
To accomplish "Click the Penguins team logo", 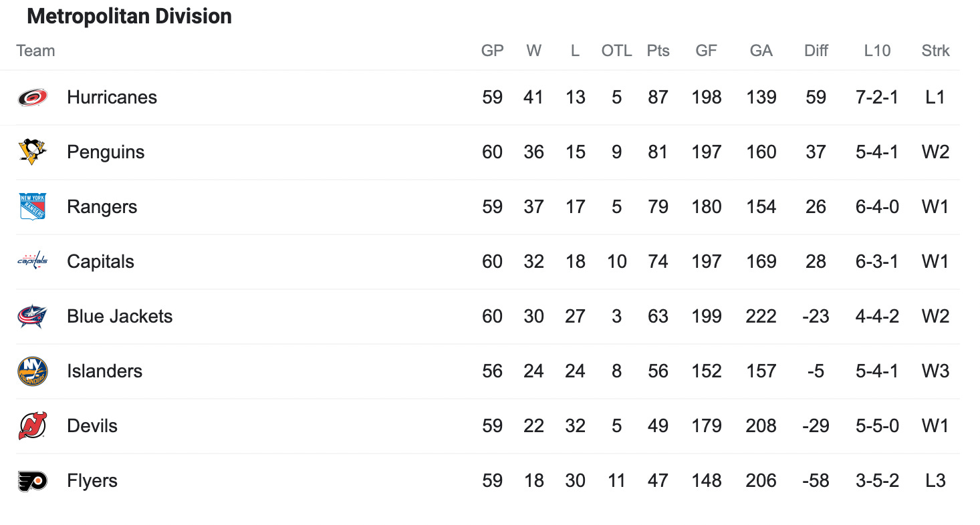I will point(32,152).
